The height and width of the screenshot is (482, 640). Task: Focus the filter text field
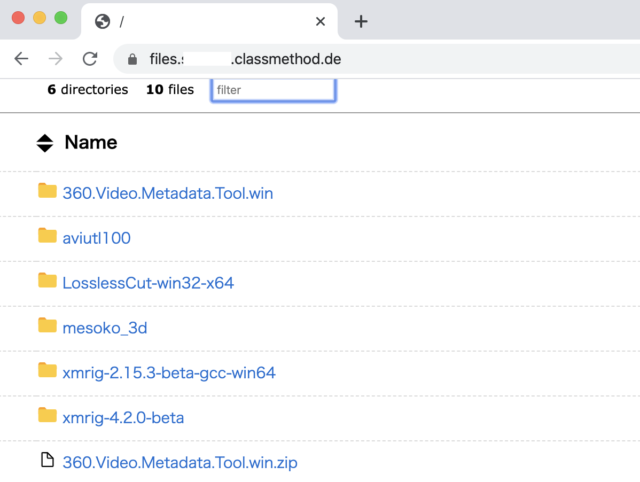pyautogui.click(x=273, y=90)
